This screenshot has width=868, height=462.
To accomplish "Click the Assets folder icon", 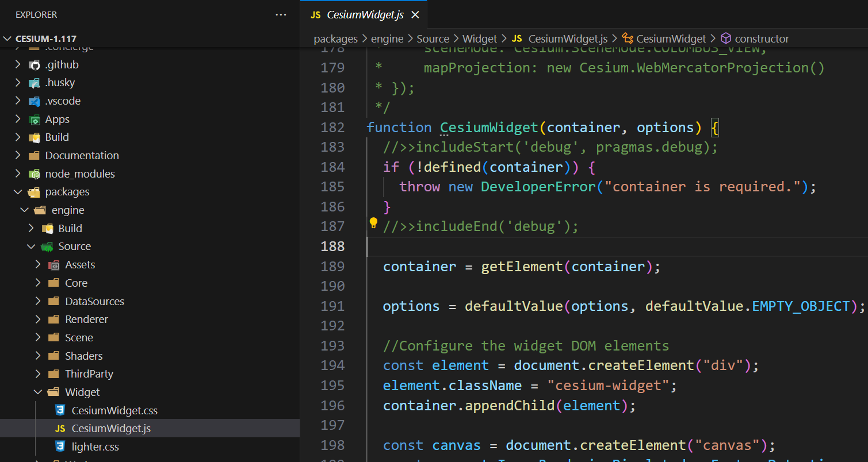I will click(54, 265).
